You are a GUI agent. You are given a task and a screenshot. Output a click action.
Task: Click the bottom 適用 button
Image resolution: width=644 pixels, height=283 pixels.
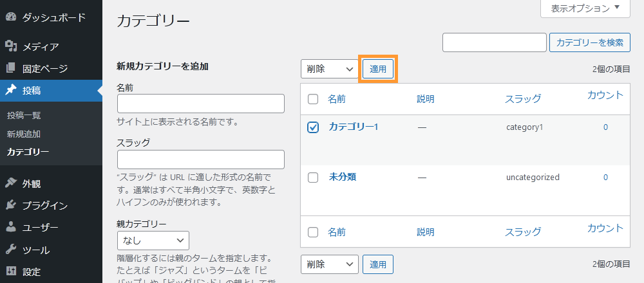(378, 264)
